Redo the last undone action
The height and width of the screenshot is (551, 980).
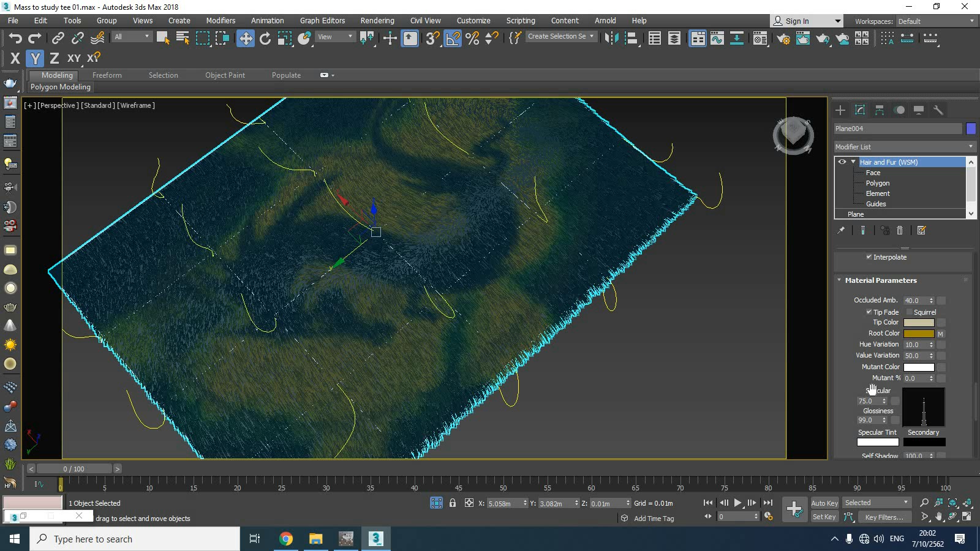pos(34,39)
